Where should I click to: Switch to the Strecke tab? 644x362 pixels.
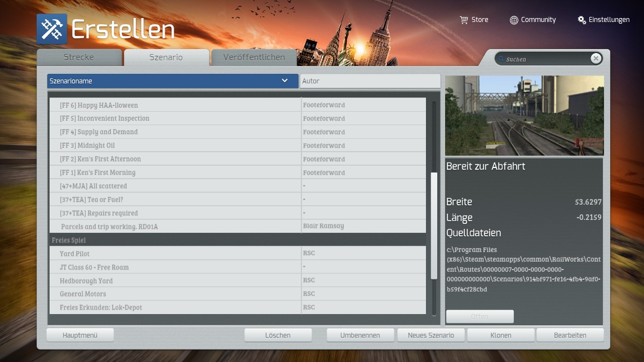point(79,58)
